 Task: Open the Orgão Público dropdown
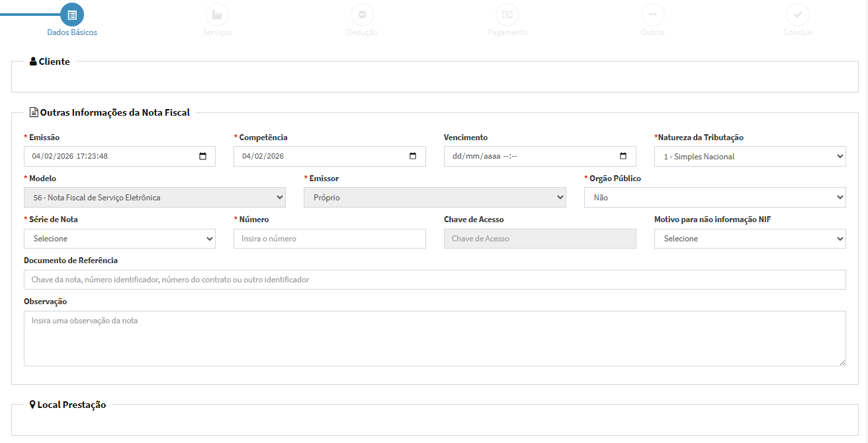pos(715,198)
